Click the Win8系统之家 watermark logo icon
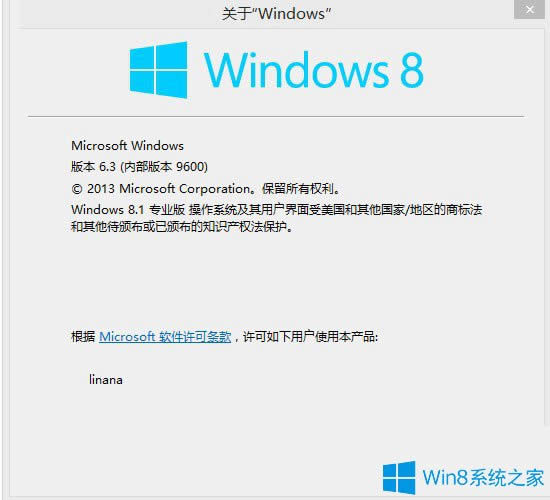The image size is (550, 500). click(x=399, y=477)
